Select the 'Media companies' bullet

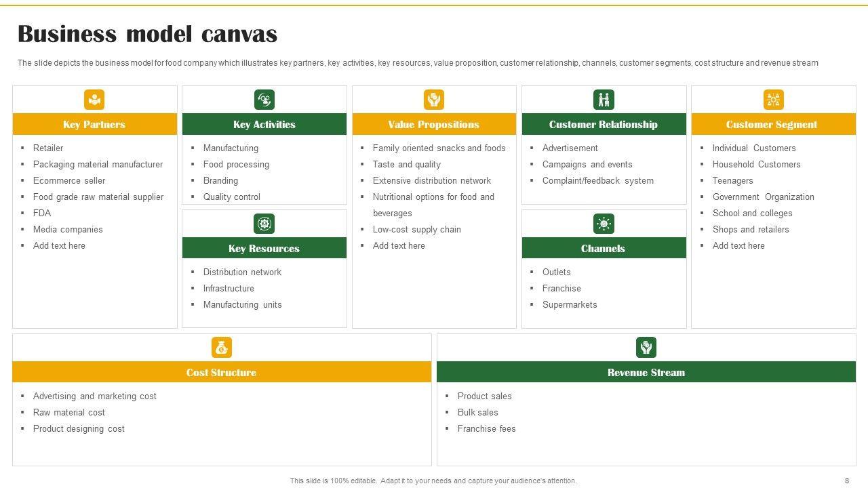[68, 229]
